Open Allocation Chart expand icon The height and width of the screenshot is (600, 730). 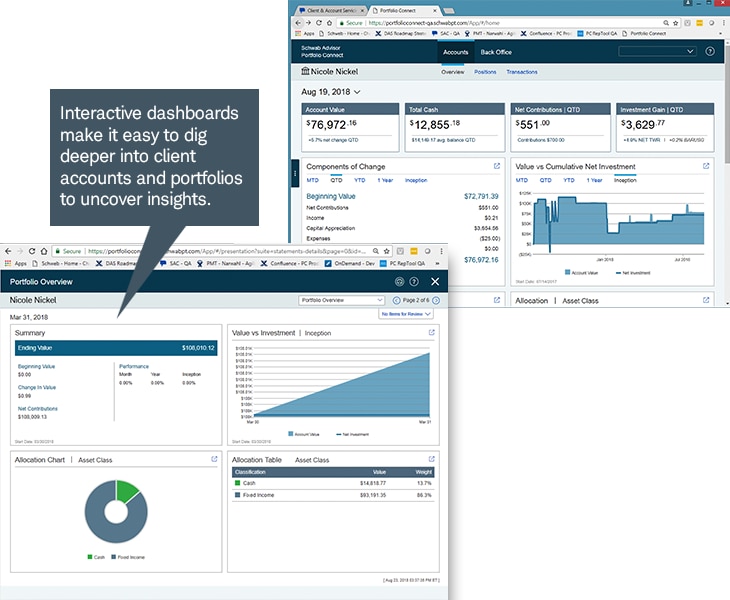214,459
